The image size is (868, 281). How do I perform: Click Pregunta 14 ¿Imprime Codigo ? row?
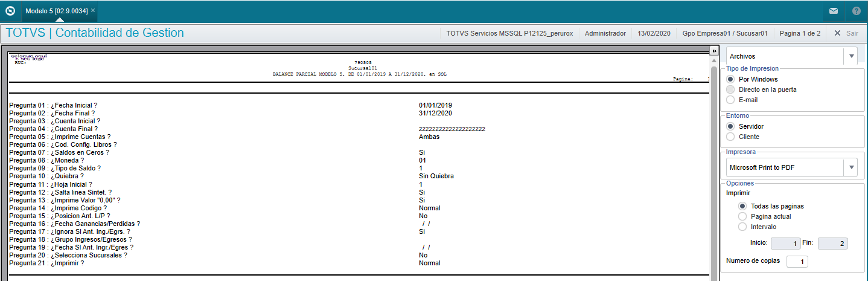58,208
